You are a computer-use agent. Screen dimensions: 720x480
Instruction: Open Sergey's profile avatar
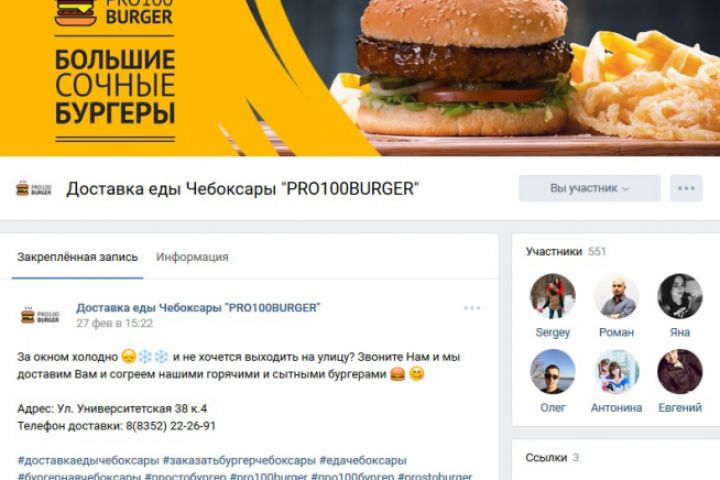[552, 296]
